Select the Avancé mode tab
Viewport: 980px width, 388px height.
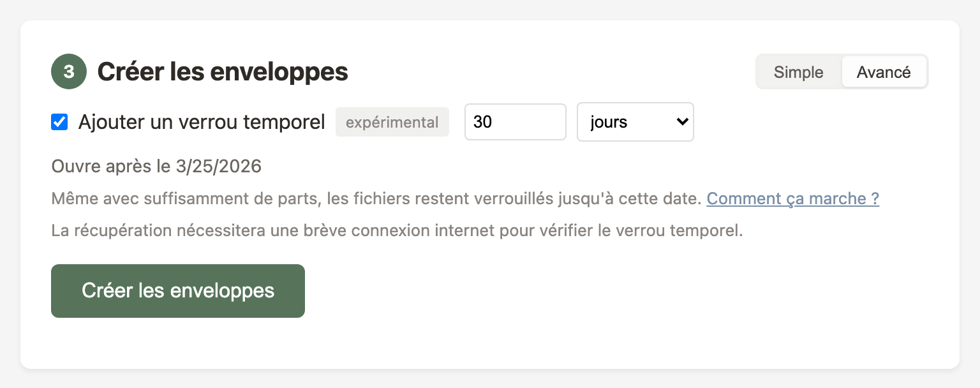(884, 72)
